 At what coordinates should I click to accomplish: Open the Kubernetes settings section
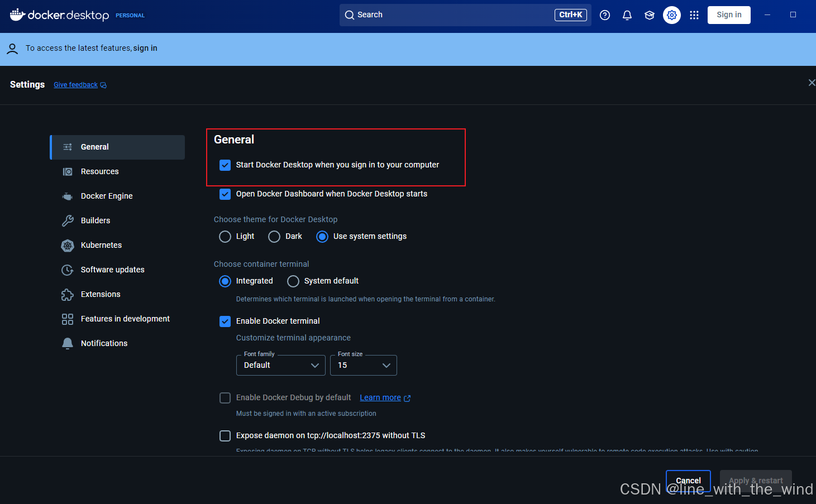[x=117, y=246]
